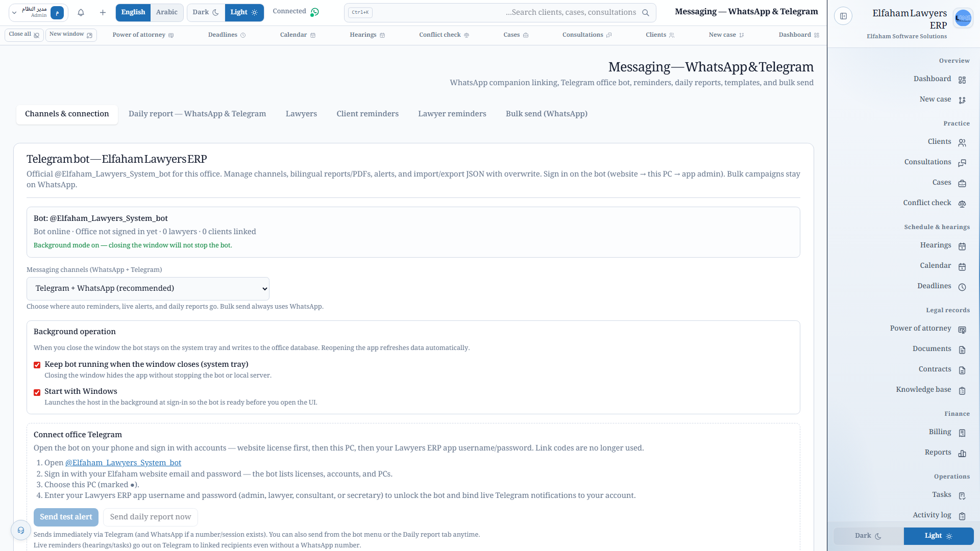Image resolution: width=980 pixels, height=551 pixels.
Task: Click the plus icon in top bar
Action: tap(103, 13)
